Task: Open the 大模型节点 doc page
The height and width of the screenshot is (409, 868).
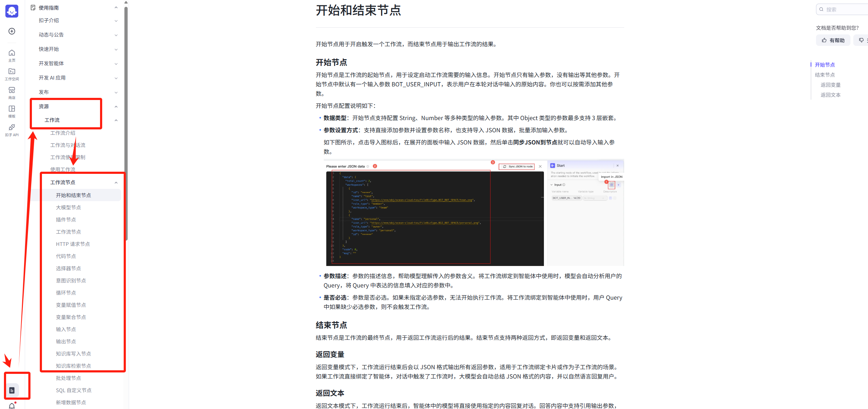Action: click(x=68, y=208)
